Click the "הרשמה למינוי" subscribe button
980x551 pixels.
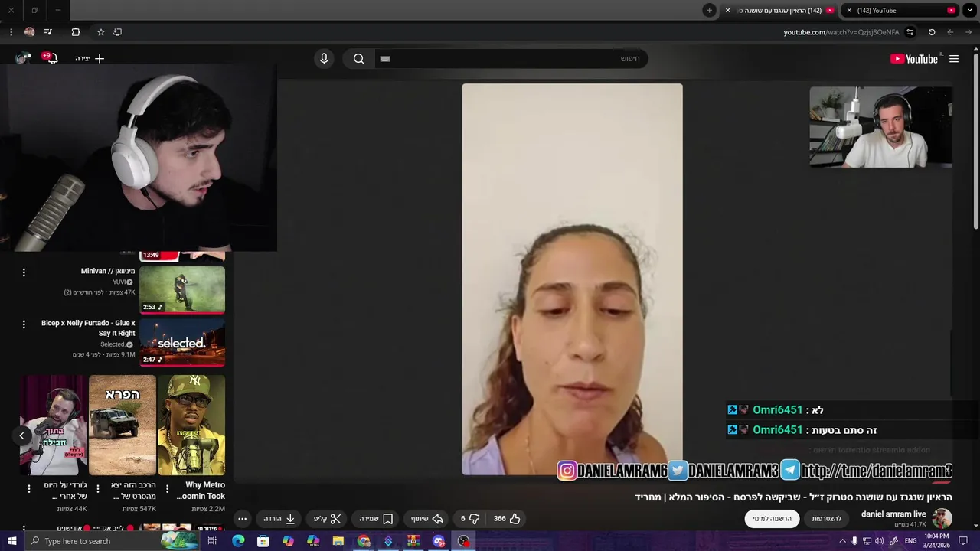click(x=772, y=519)
